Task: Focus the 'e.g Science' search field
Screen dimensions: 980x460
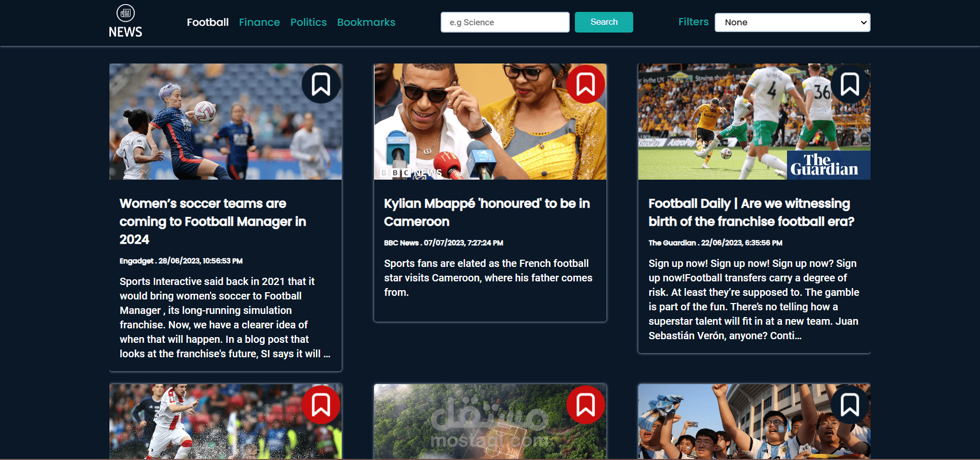Action: click(x=505, y=22)
